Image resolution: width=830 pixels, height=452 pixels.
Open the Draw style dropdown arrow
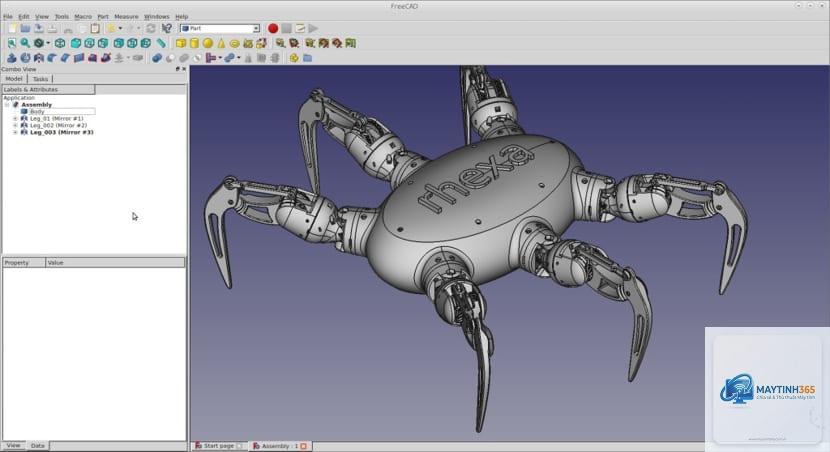[48, 43]
